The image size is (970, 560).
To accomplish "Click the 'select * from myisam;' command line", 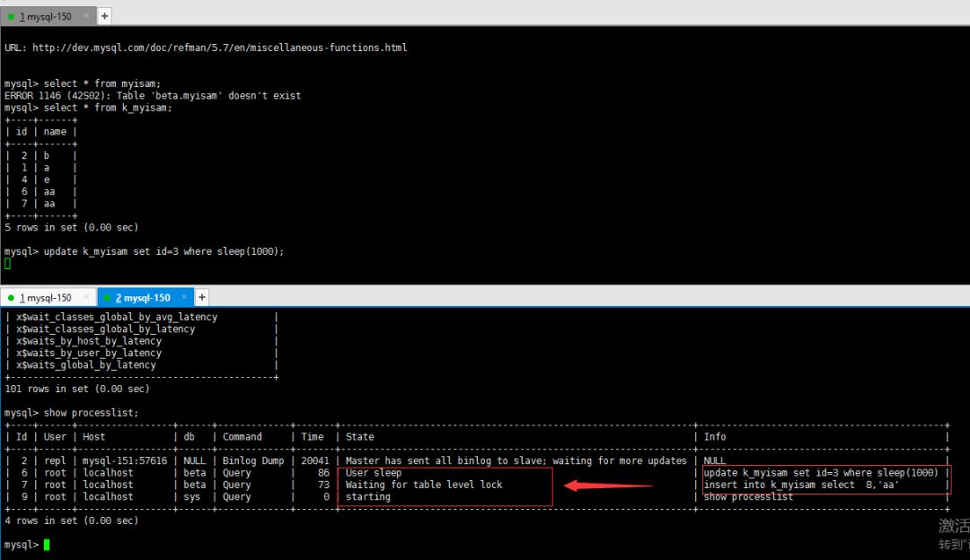I will point(83,83).
